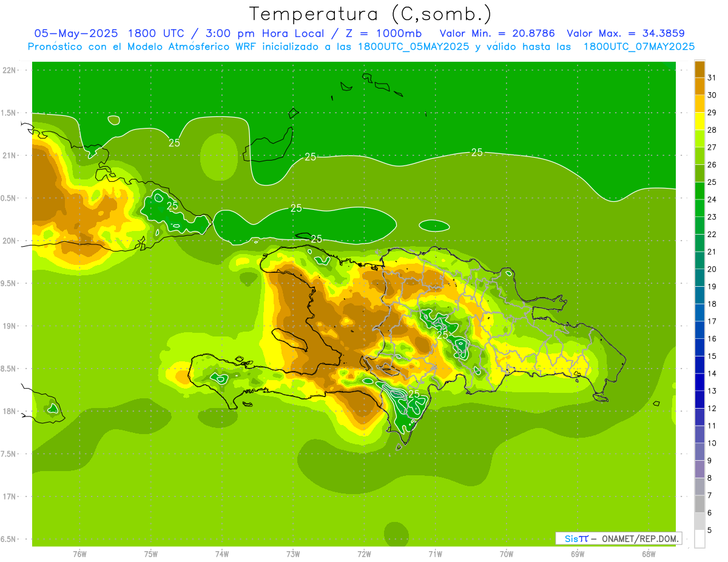Image resolution: width=728 pixels, height=562 pixels.
Task: Select the 'Valor Max. = 34.3859' readout
Action: coord(625,33)
